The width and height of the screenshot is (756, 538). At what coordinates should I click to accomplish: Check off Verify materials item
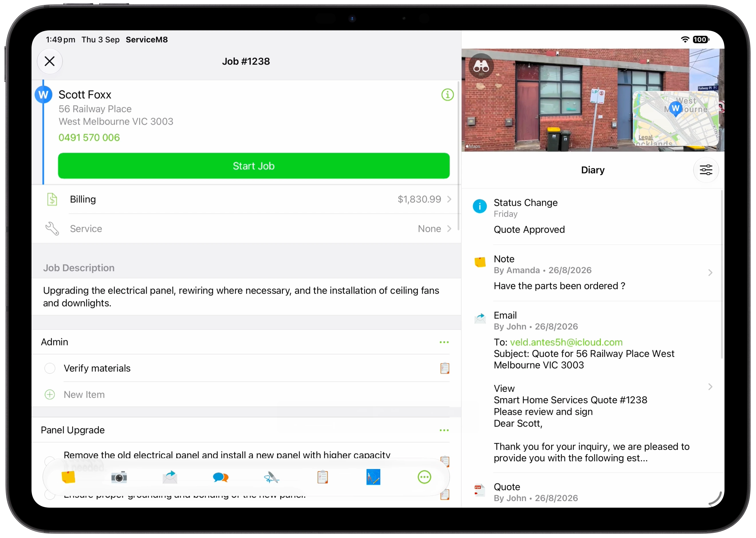[50, 368]
